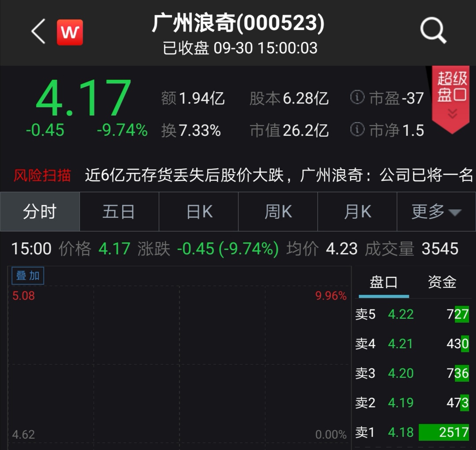Tap the 卖1 price 4.18 row
The height and width of the screenshot is (450, 476).
point(400,432)
